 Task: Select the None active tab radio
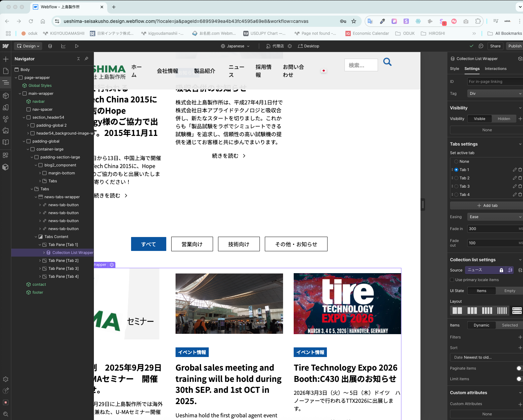point(456,161)
